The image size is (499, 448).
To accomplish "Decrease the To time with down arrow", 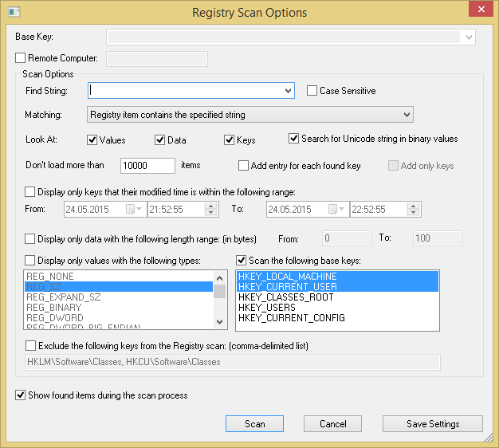I will click(414, 213).
